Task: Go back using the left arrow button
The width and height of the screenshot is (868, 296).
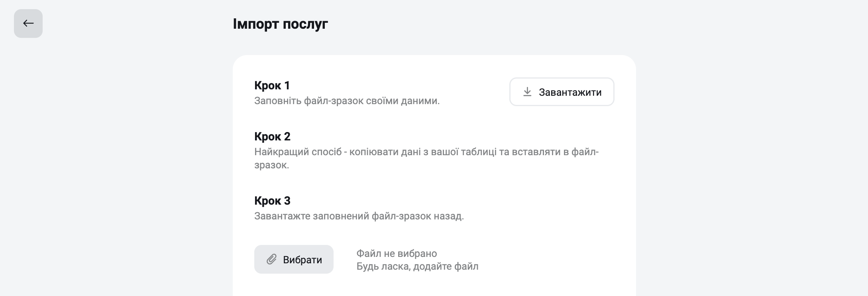Action: pyautogui.click(x=28, y=24)
